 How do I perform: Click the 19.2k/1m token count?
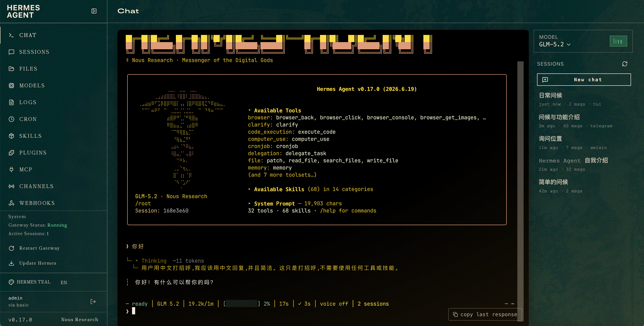201,303
